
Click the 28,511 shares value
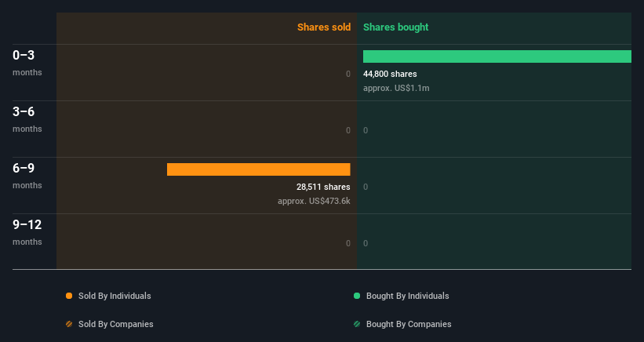click(x=323, y=187)
